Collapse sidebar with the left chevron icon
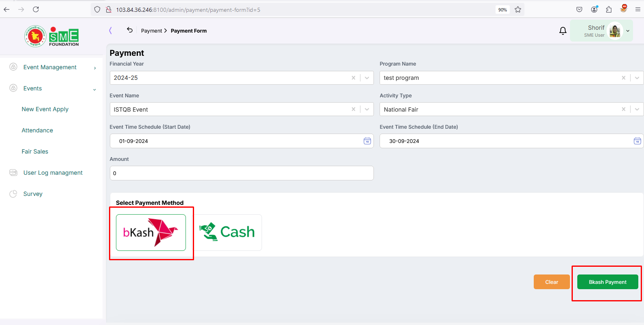Screen dimensions: 644x325 pos(110,31)
